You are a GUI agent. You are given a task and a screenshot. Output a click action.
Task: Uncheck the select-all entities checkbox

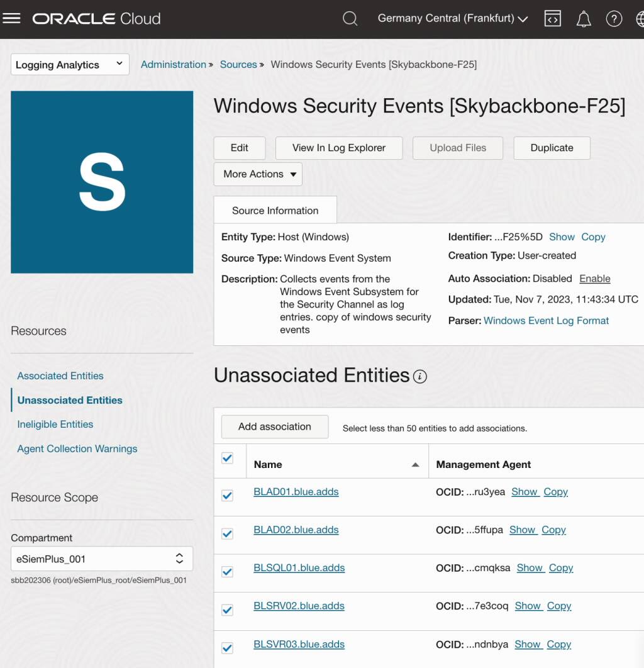coord(227,459)
